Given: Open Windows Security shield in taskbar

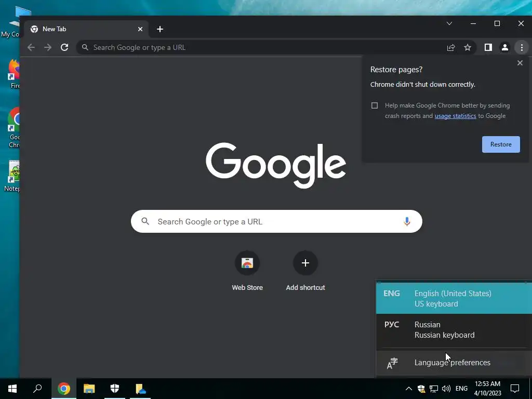Looking at the screenshot, I should pyautogui.click(x=115, y=389).
